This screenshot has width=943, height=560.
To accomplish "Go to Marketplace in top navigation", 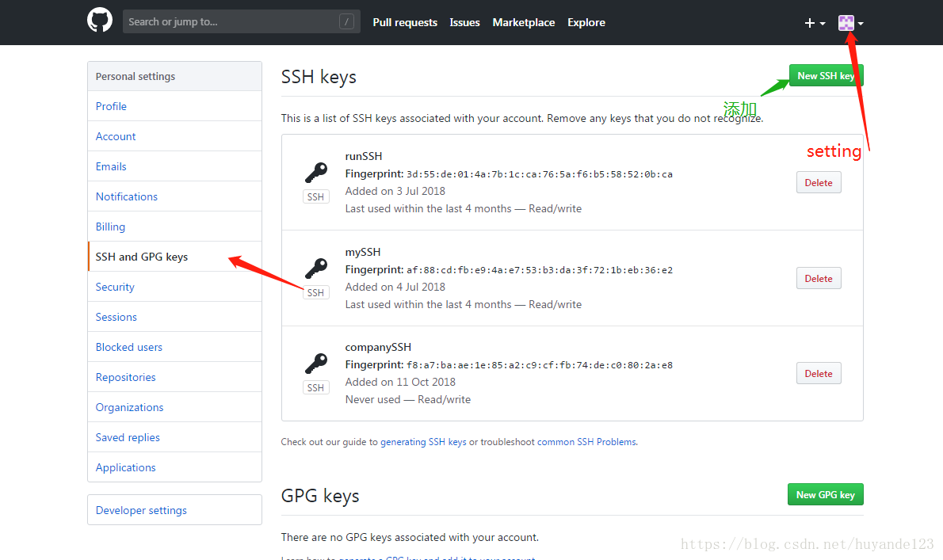I will (x=524, y=22).
